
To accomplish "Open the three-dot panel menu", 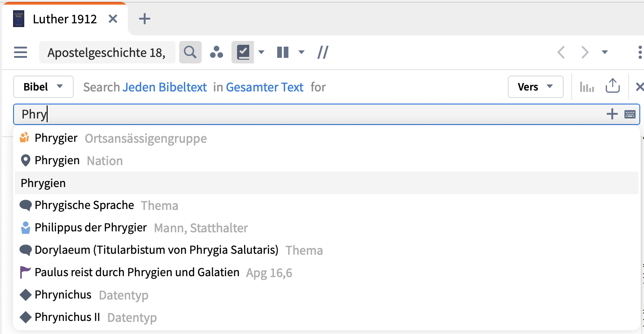I will [639, 53].
